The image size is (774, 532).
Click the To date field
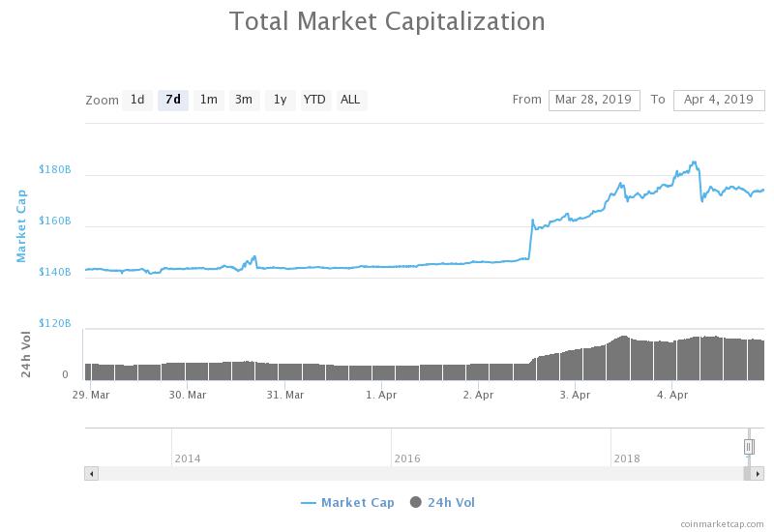coord(718,100)
